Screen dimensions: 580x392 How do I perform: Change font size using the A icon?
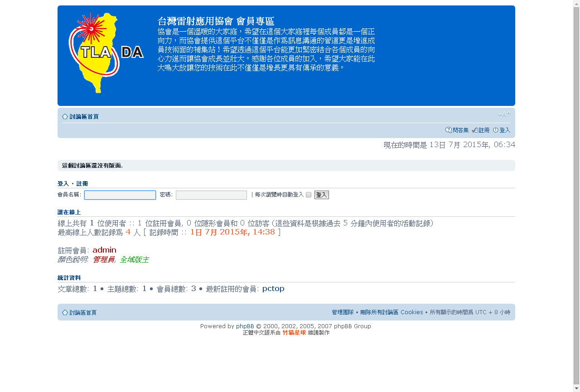pos(504,114)
